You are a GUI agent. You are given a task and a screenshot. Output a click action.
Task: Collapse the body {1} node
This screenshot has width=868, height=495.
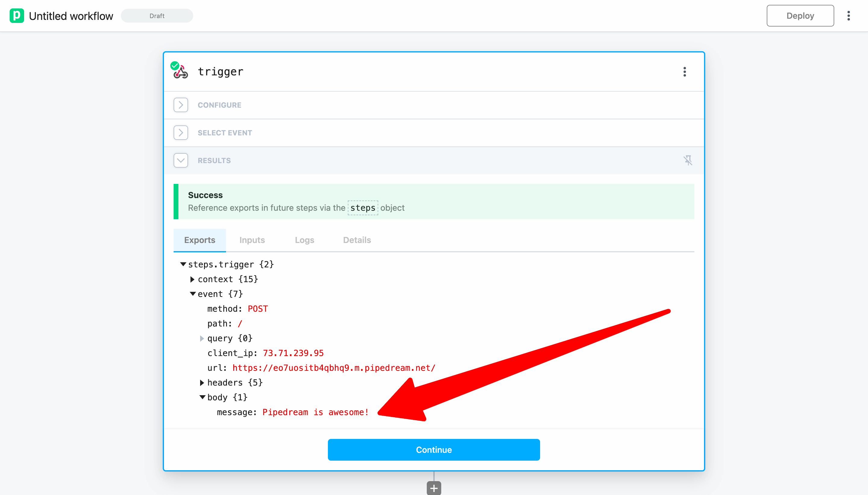point(202,397)
